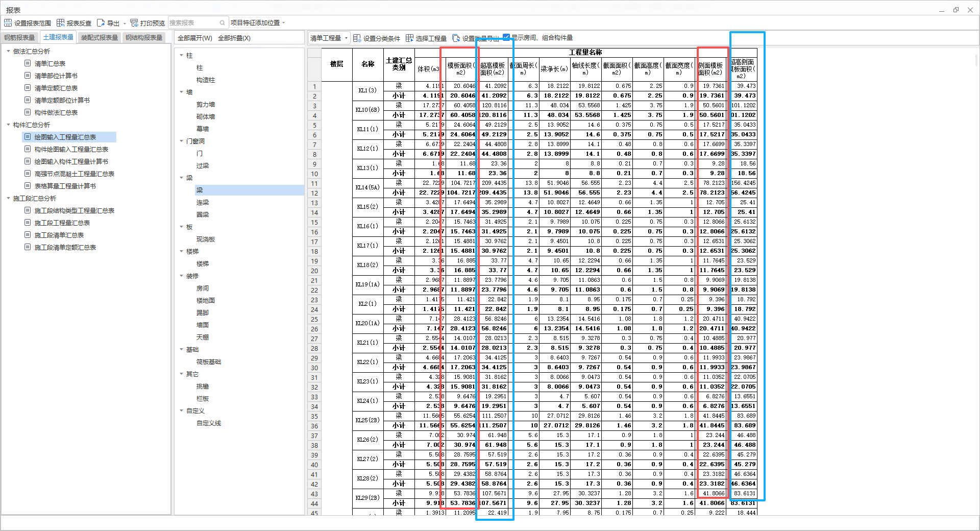Select 天棚 in the component tree

pos(203,337)
